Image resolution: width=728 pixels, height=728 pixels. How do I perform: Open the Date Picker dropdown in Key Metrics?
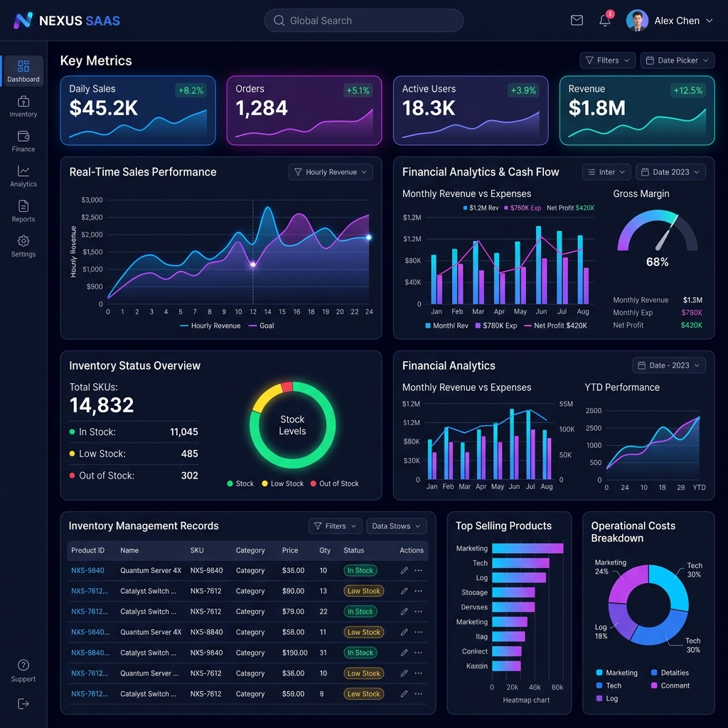(x=678, y=60)
